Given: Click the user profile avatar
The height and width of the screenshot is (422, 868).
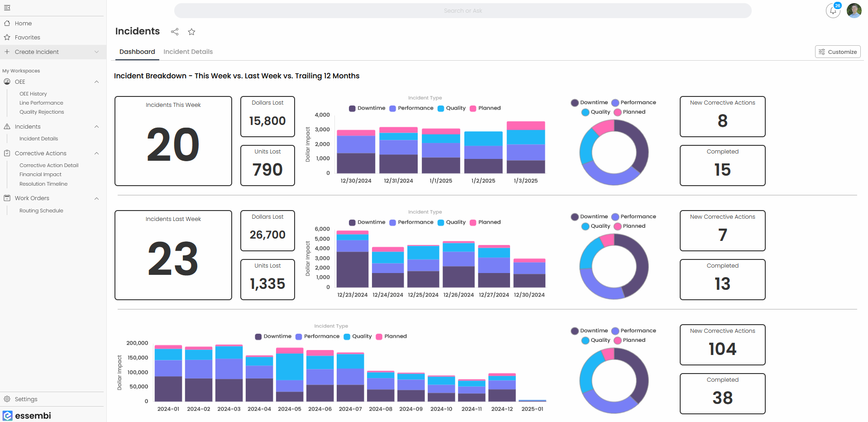Looking at the screenshot, I should pyautogui.click(x=854, y=11).
